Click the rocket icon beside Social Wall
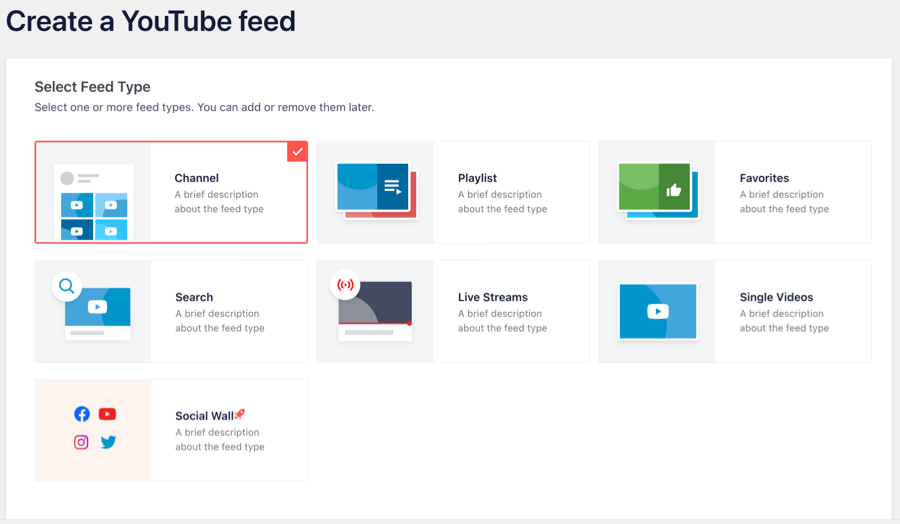The height and width of the screenshot is (524, 900). click(x=240, y=415)
